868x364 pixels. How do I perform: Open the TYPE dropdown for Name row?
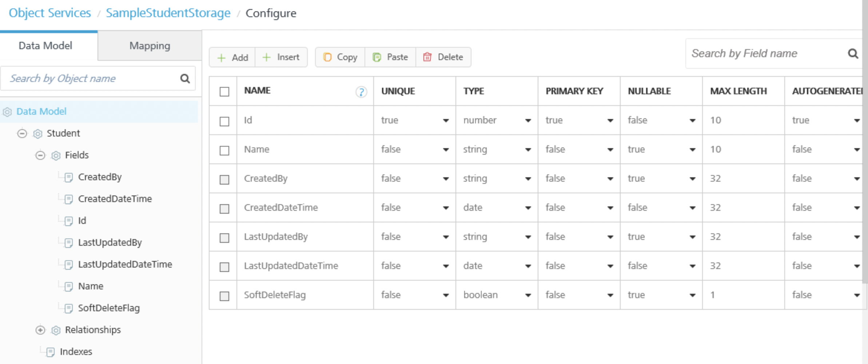tap(528, 150)
